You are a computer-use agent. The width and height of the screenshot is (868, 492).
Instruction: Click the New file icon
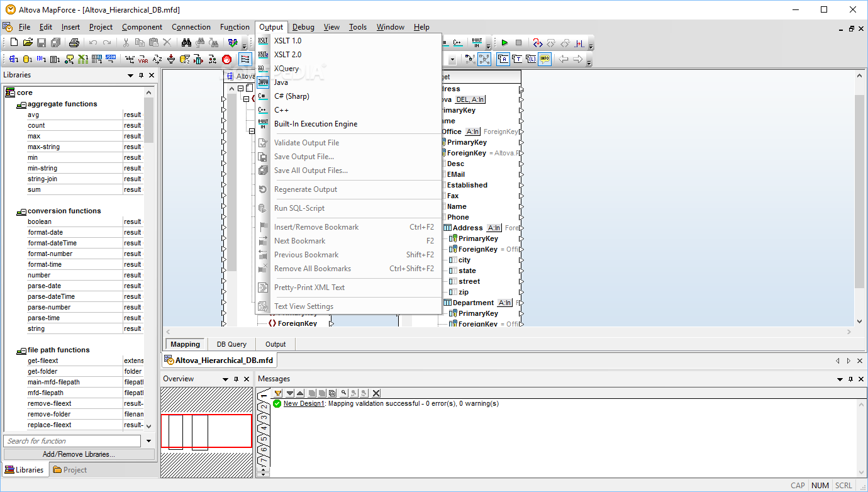pyautogui.click(x=14, y=43)
